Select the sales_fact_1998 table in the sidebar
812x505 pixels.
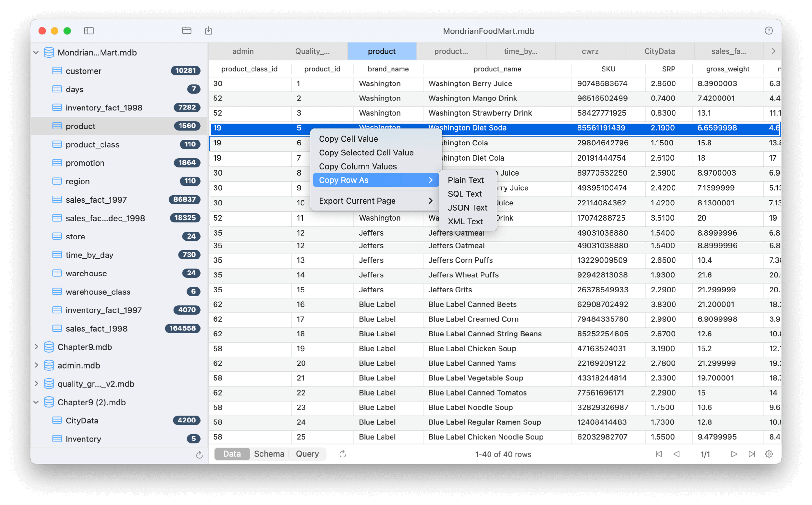tap(97, 328)
